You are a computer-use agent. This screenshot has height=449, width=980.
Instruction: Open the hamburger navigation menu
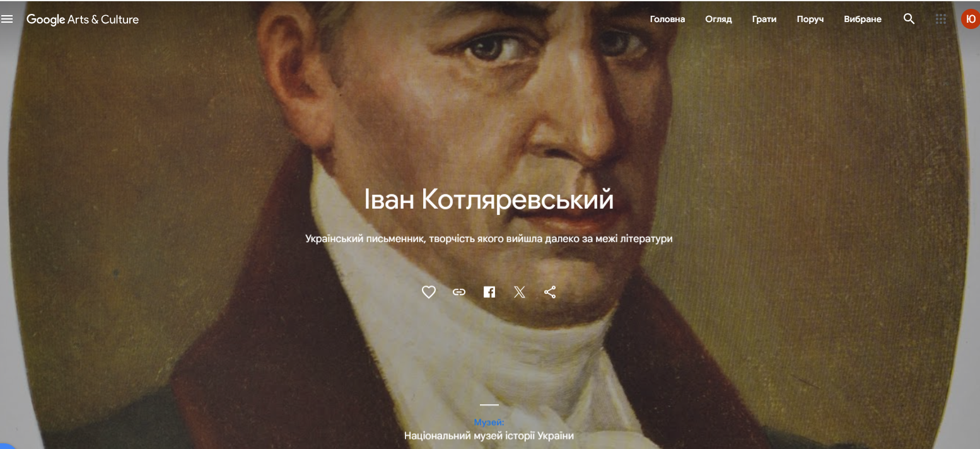point(7,20)
